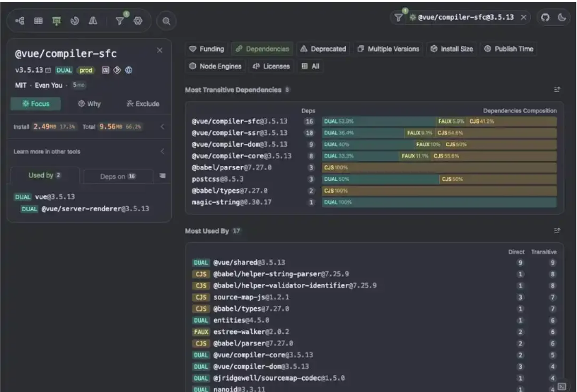The image size is (577, 392).
Task: Open the repository icon beside prod badge
Action: tap(117, 70)
